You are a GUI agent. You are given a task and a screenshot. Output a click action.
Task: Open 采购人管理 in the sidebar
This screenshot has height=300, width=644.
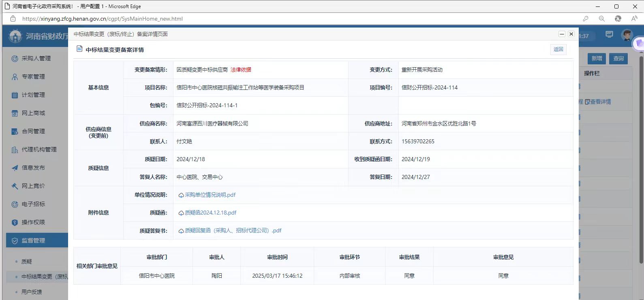pos(36,58)
